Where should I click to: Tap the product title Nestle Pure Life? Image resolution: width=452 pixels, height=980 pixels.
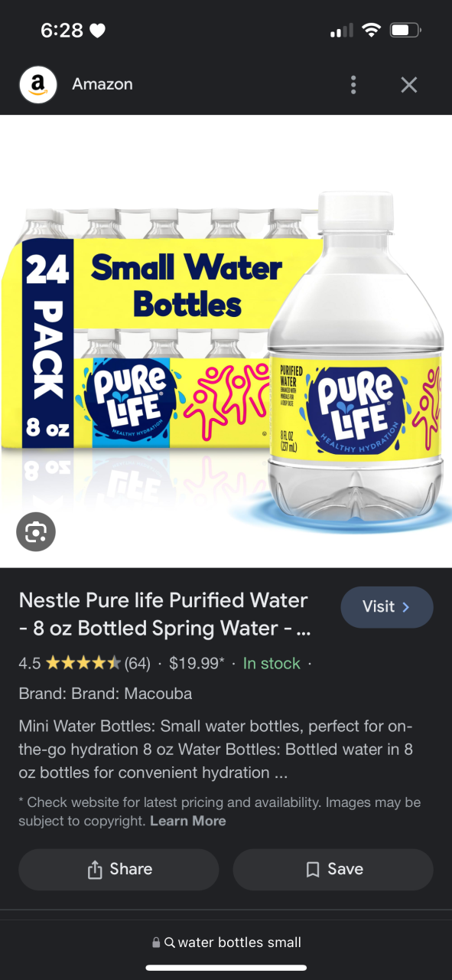click(x=164, y=614)
